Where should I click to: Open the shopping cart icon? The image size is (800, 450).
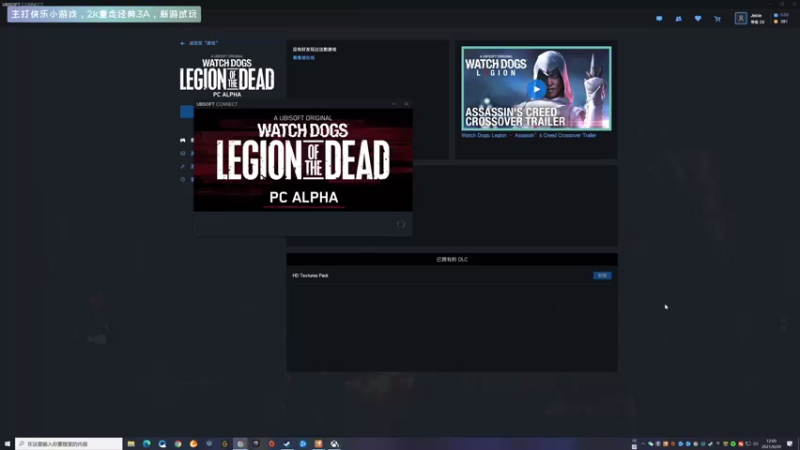tap(717, 19)
